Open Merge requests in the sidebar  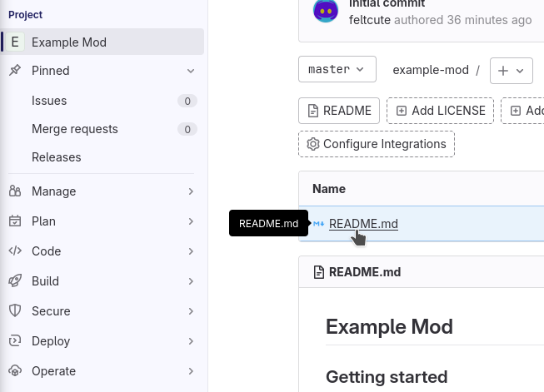pos(75,129)
